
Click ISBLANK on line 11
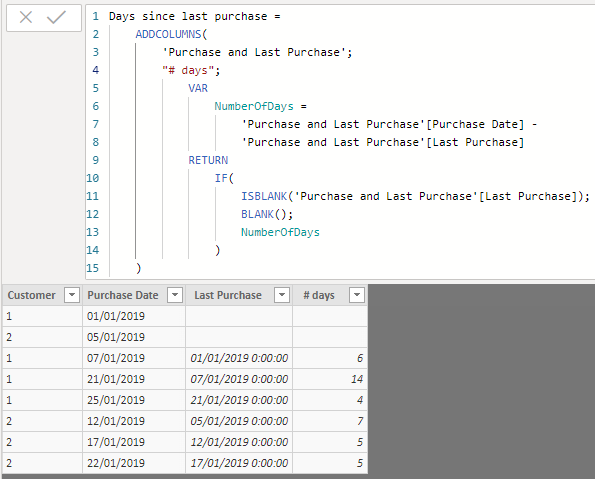(x=264, y=196)
